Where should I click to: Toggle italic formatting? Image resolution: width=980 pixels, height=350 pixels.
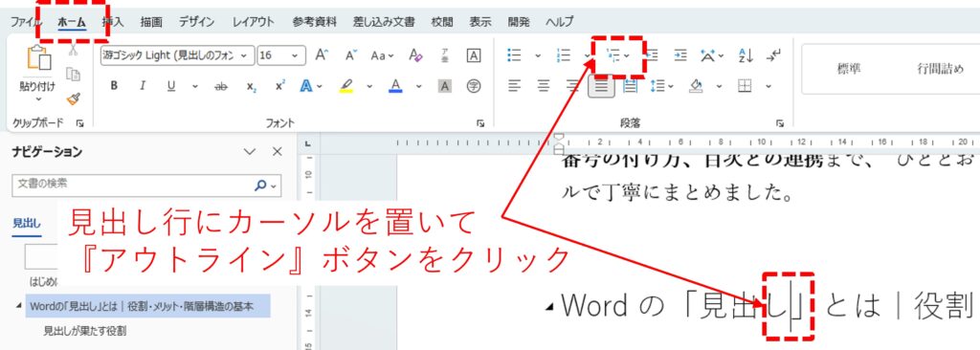[143, 86]
